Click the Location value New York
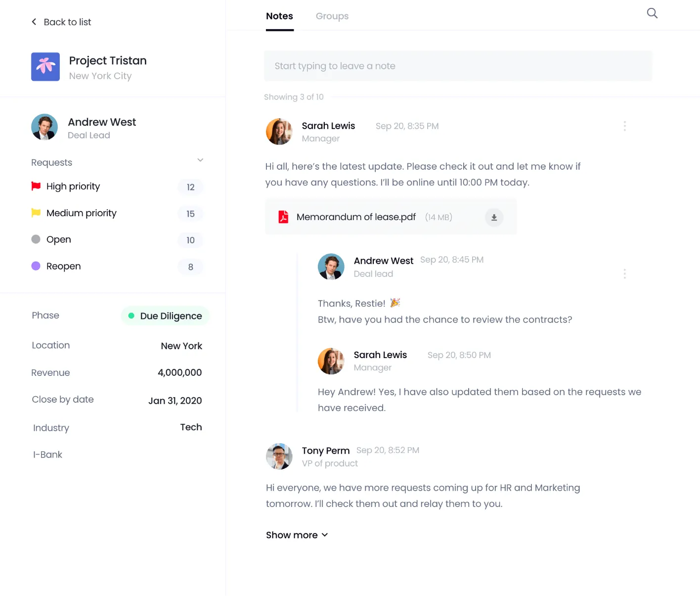700x596 pixels. pyautogui.click(x=181, y=346)
